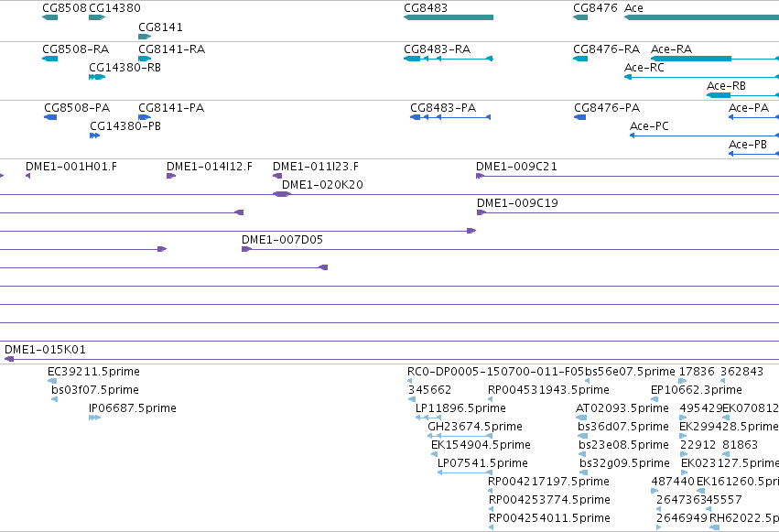Click the RP004531943.5prime EST

tap(491, 399)
